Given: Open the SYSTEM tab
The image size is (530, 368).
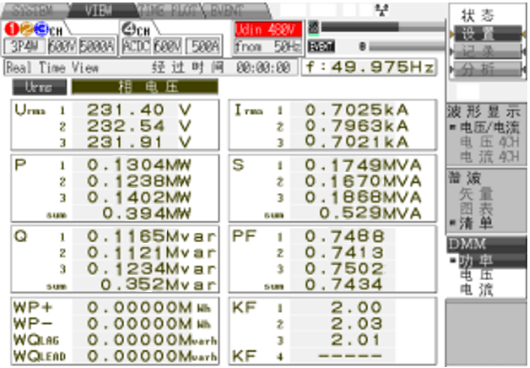Looking at the screenshot, I should point(34,11).
